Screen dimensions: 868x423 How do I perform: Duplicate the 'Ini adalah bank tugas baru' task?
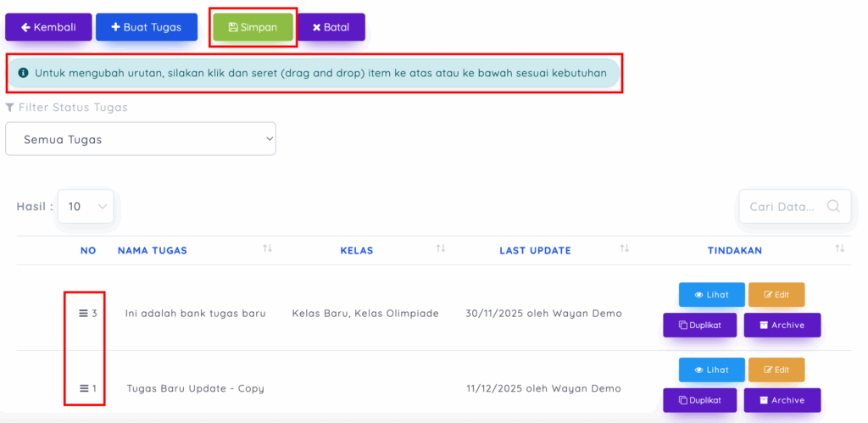699,326
